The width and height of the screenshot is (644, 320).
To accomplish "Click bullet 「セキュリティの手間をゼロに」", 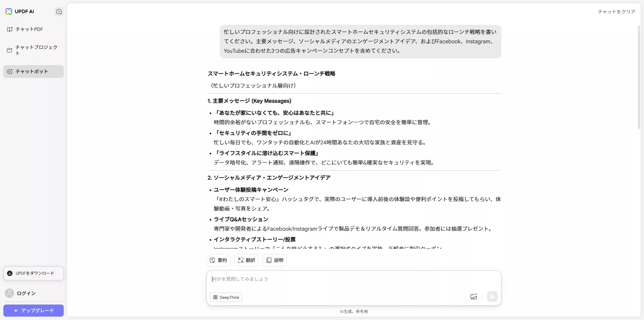I will click(x=253, y=133).
